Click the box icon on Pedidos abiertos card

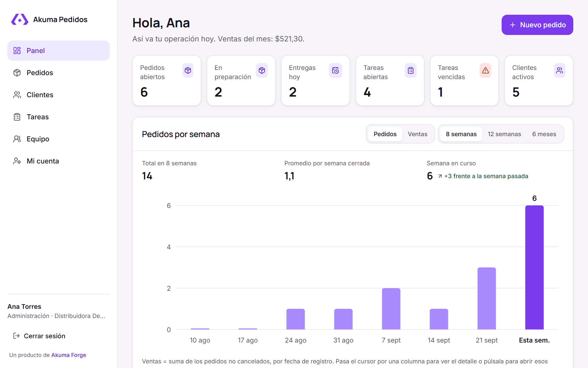click(188, 71)
